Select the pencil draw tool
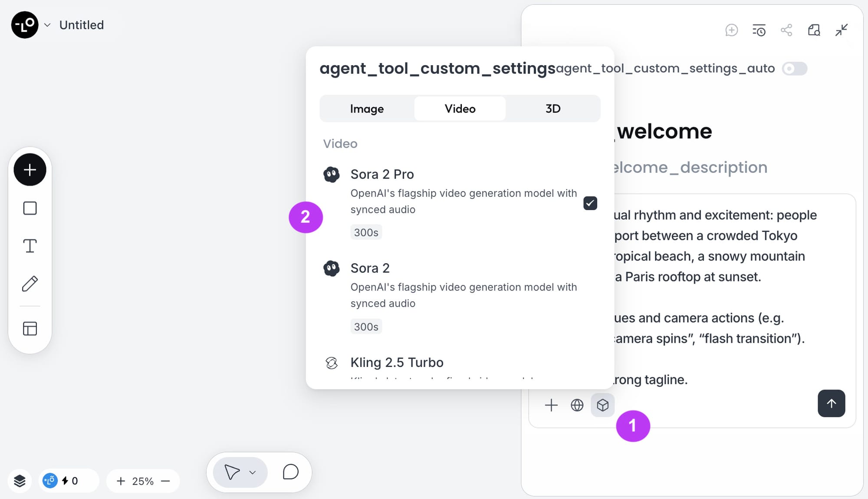Viewport: 868px width, 499px height. tap(30, 284)
